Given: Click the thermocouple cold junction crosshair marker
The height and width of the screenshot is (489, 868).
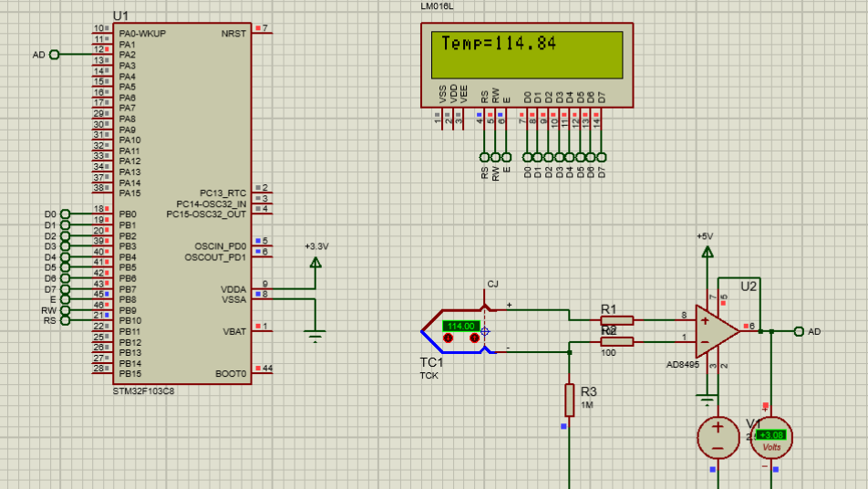Looking at the screenshot, I should click(485, 331).
